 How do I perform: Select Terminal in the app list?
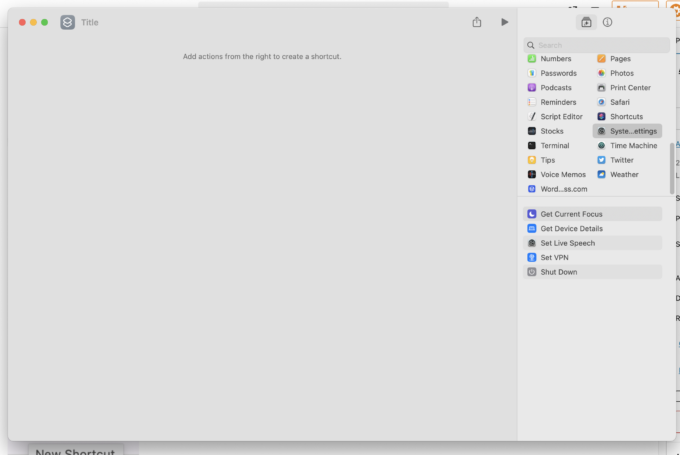554,146
